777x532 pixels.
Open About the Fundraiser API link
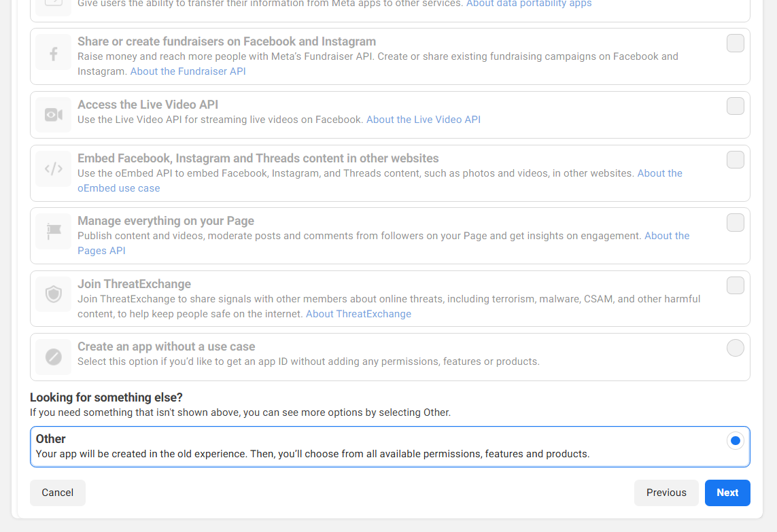[x=188, y=71]
